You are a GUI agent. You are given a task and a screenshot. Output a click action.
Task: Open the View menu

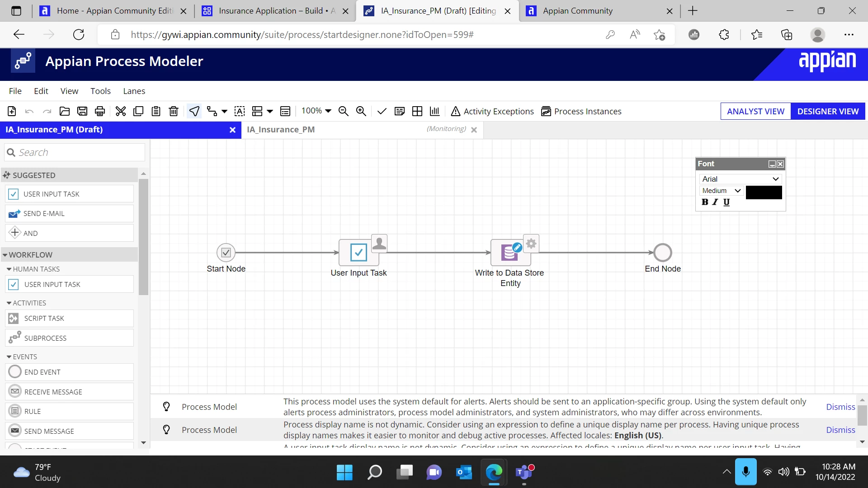coord(69,91)
